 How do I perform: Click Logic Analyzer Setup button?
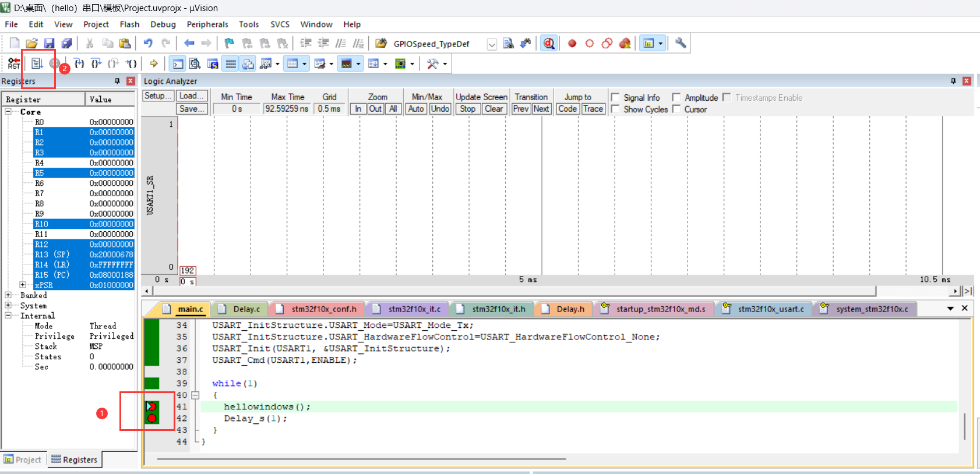158,96
